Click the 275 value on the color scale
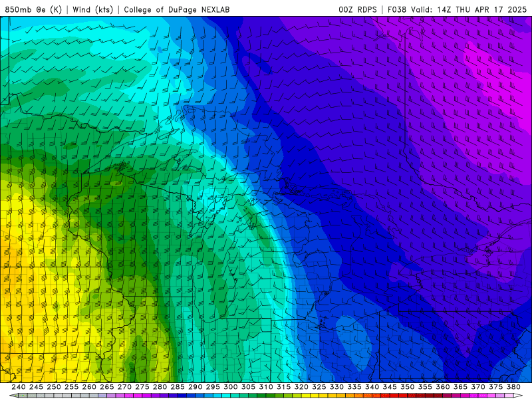The image size is (532, 399). coord(142,387)
